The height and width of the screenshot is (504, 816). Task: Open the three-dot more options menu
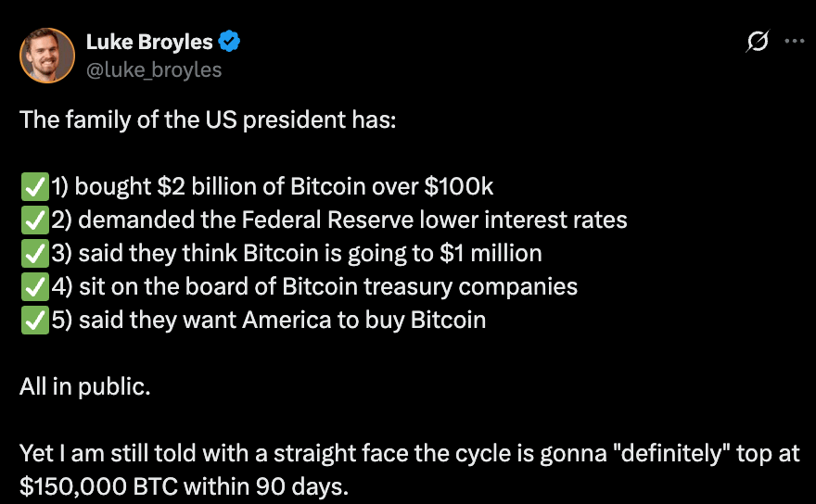tap(795, 42)
